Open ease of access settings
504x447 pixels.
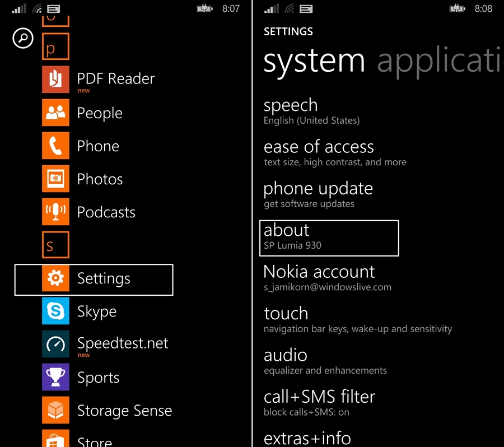335,153
